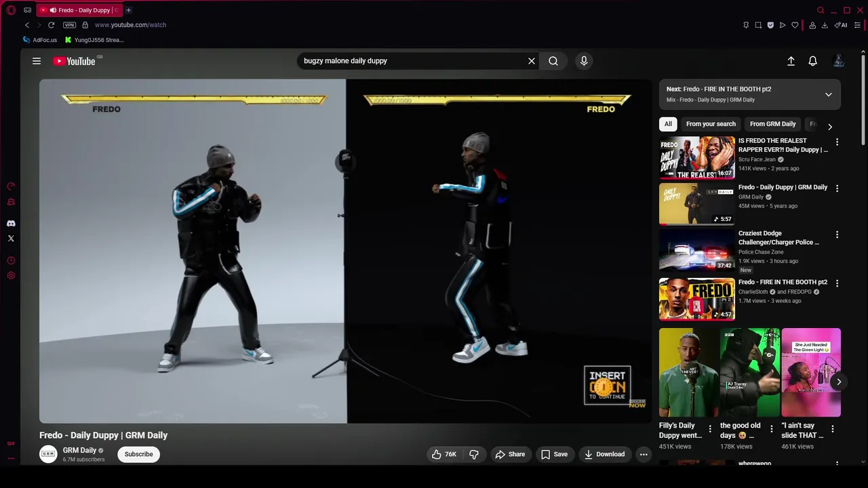Open Discord in the Opera sidebar
The image size is (868, 488).
click(11, 223)
